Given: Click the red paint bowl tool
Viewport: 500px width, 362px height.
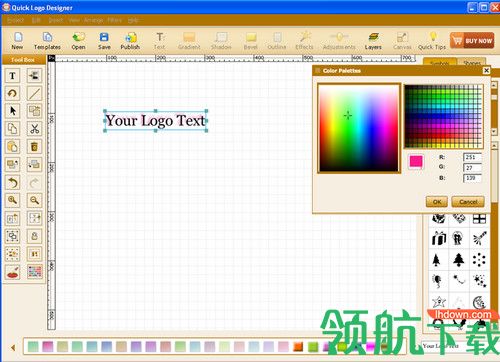Looking at the screenshot, I should [x=13, y=272].
